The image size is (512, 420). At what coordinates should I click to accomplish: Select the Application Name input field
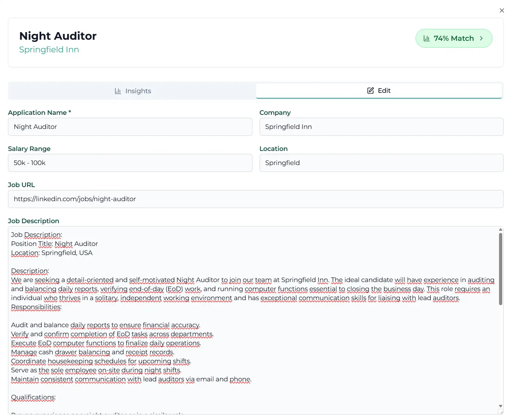coord(130,127)
